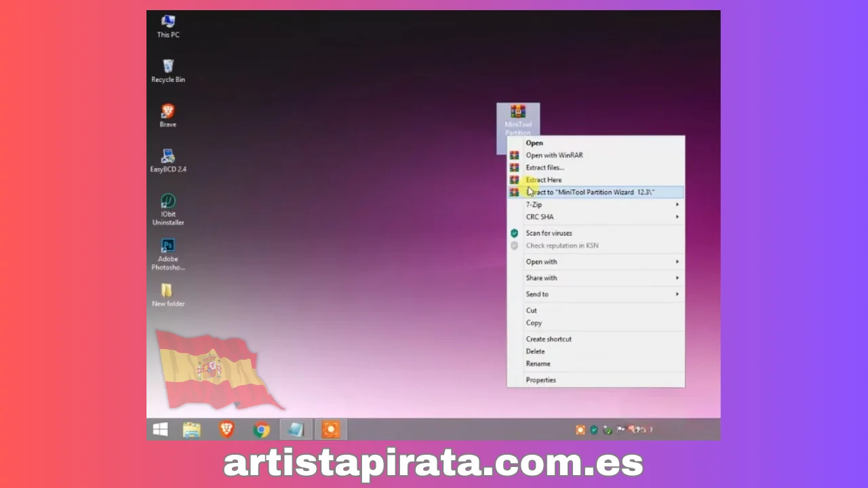Screen dimensions: 868x488
Task: Choose Extract Here from context menu
Action: [x=544, y=180]
